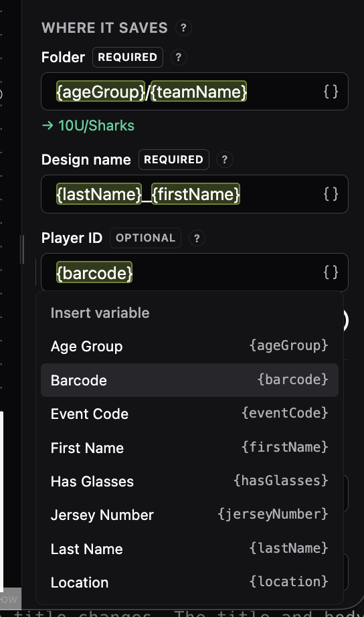
Task: Select the {firstName} token in Design name
Action: coord(195,193)
